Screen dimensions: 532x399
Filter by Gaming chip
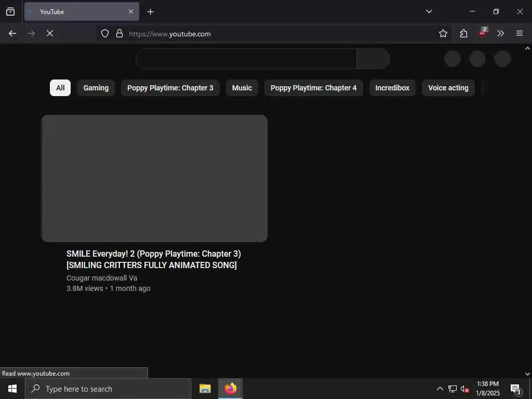pyautogui.click(x=96, y=88)
